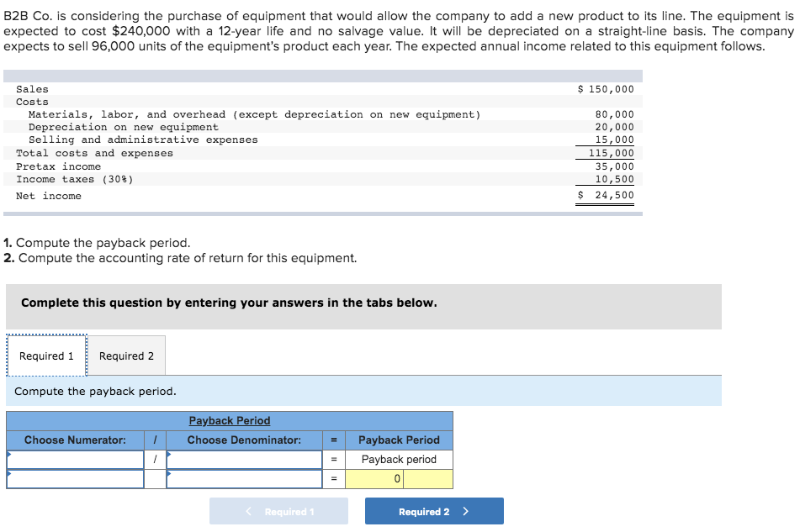Image resolution: width=800 pixels, height=532 pixels.
Task: Click the Compute the payback period prompt
Action: point(93,391)
